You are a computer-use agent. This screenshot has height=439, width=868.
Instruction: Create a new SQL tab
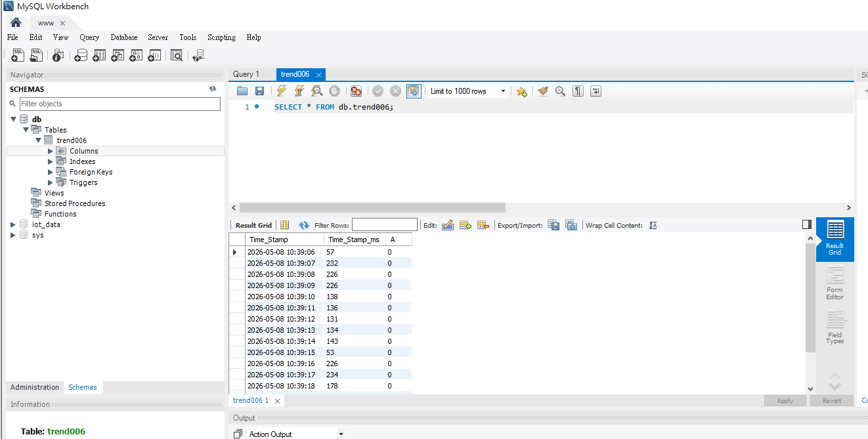coord(18,56)
